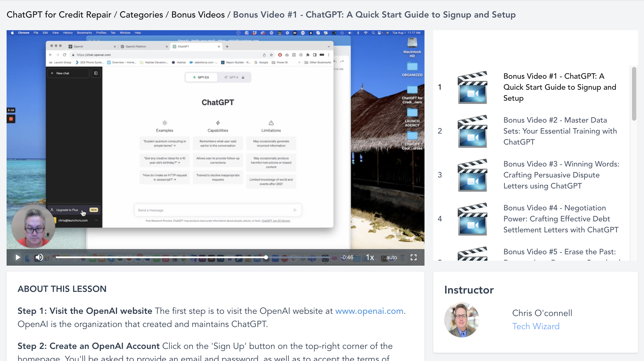Open Bonus Video #2 clapperboard thumbnail

tap(472, 131)
